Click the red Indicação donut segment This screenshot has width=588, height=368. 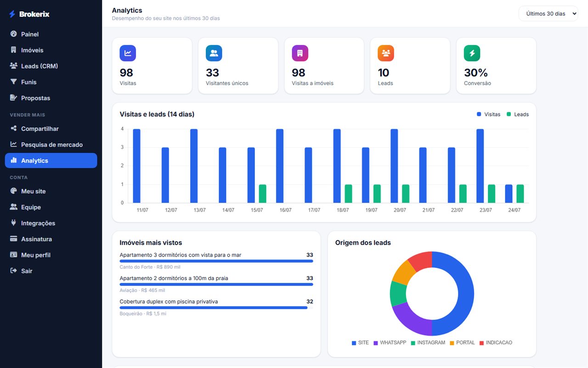pyautogui.click(x=422, y=260)
